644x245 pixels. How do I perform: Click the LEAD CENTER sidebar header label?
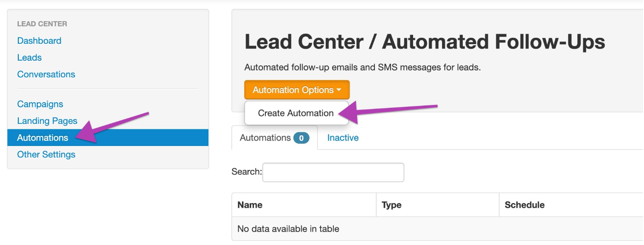tap(42, 23)
